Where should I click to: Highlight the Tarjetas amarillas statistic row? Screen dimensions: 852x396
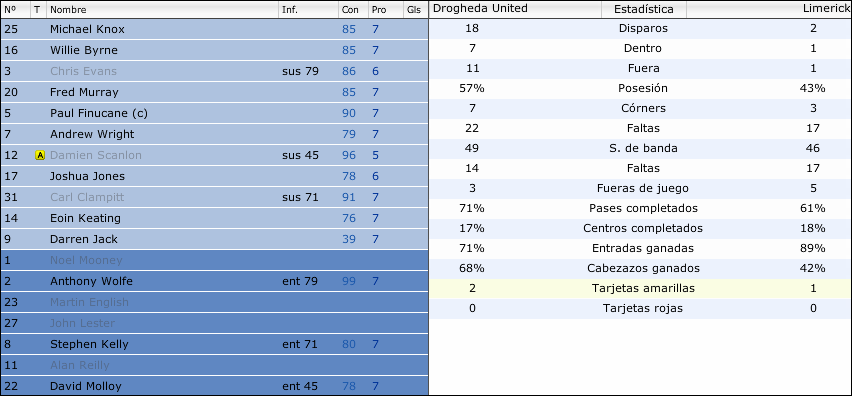click(x=640, y=288)
